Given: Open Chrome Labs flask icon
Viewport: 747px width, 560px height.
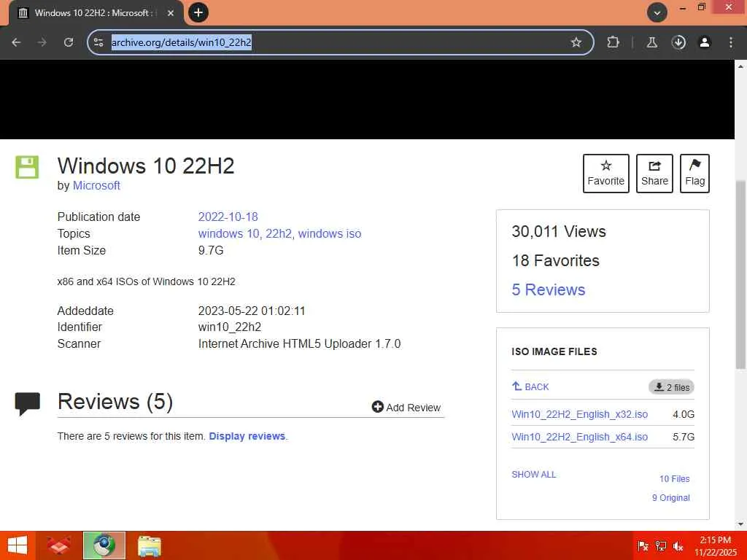Looking at the screenshot, I should click(x=651, y=42).
